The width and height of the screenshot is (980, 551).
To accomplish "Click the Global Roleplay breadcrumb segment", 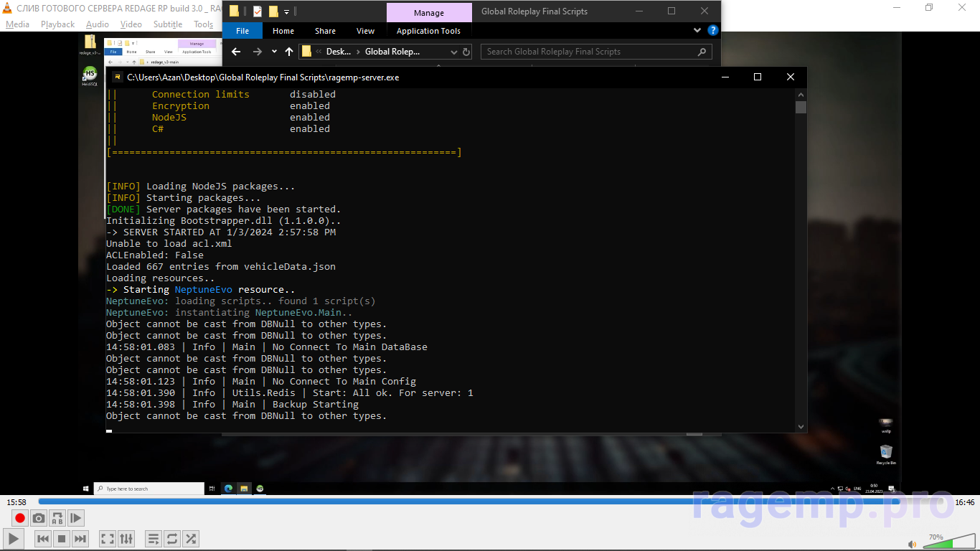I will pyautogui.click(x=392, y=52).
